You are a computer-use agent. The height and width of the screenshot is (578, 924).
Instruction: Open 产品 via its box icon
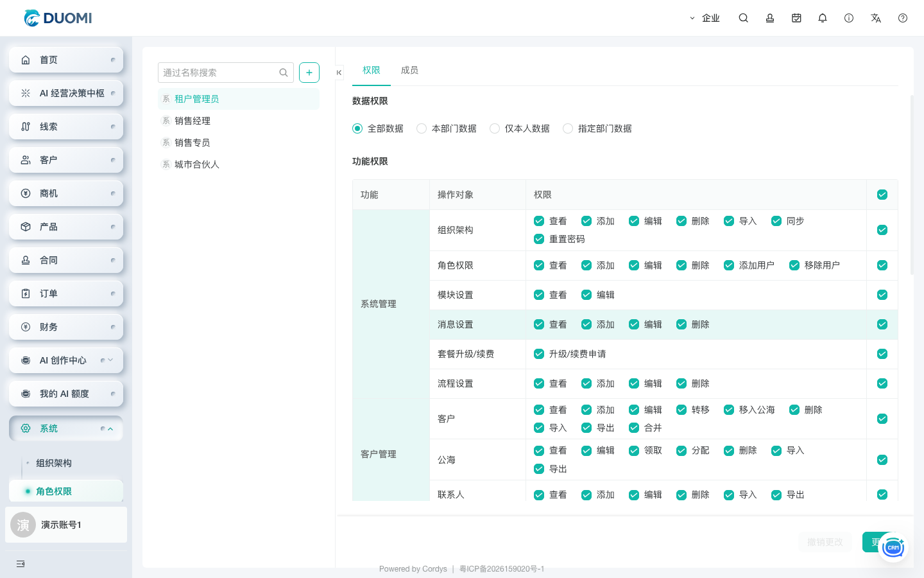(x=26, y=227)
